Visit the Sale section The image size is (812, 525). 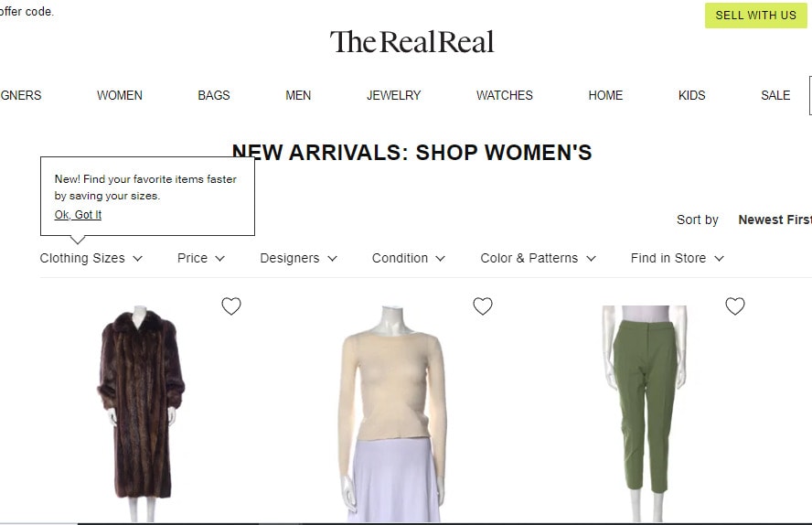[775, 95]
